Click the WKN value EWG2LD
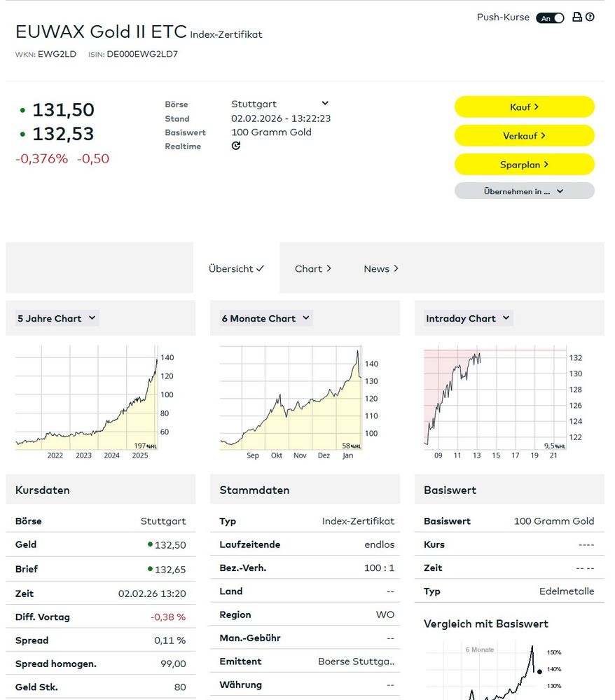This screenshot has height=700, width=615. (x=57, y=54)
